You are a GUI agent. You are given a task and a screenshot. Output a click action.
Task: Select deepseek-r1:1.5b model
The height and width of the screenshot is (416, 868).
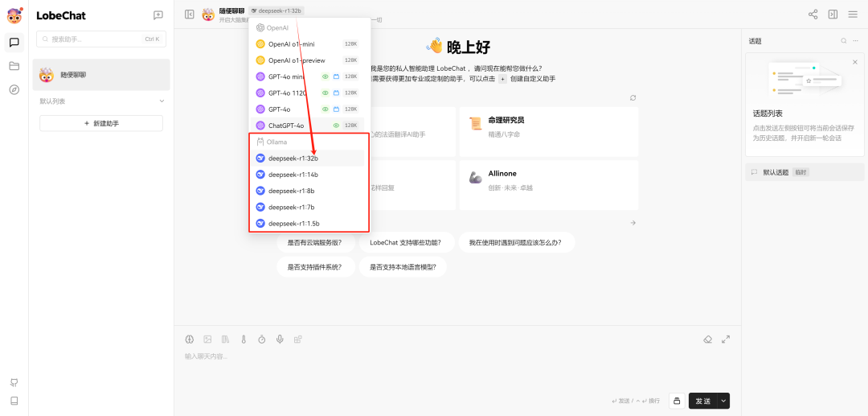[x=307, y=223]
